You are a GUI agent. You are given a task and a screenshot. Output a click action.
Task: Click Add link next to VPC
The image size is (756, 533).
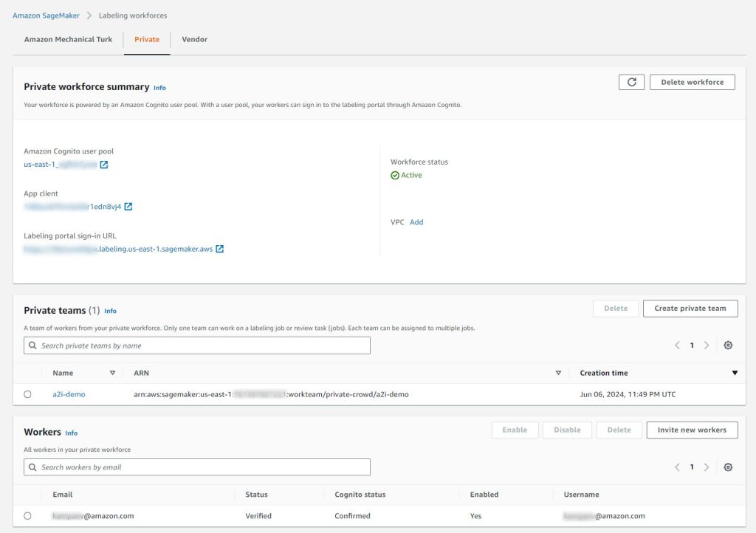tap(416, 222)
